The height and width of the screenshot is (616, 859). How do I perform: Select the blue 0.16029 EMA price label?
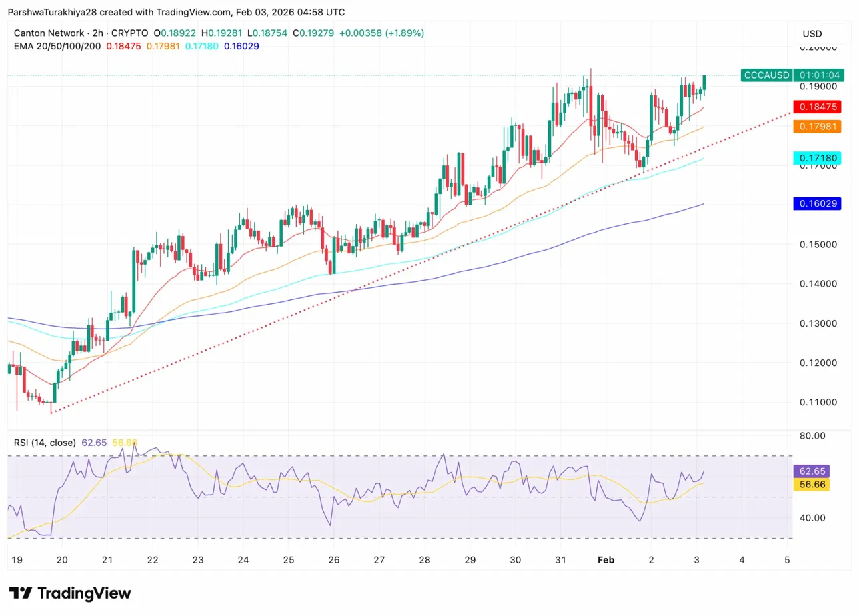click(x=817, y=203)
